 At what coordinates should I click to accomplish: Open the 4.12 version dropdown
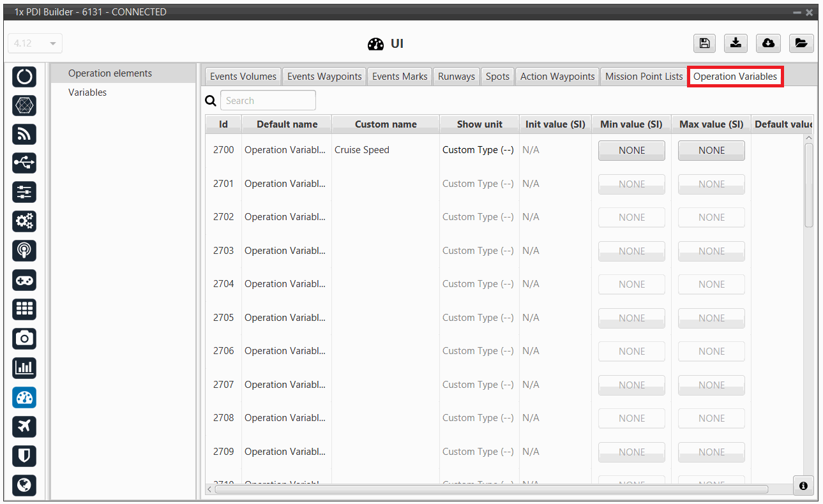pos(35,43)
